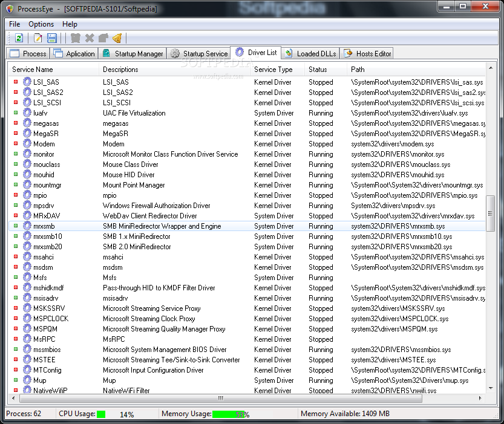Select the NativeWifiP service name
Screen dimensions: 504x424
tap(50, 391)
